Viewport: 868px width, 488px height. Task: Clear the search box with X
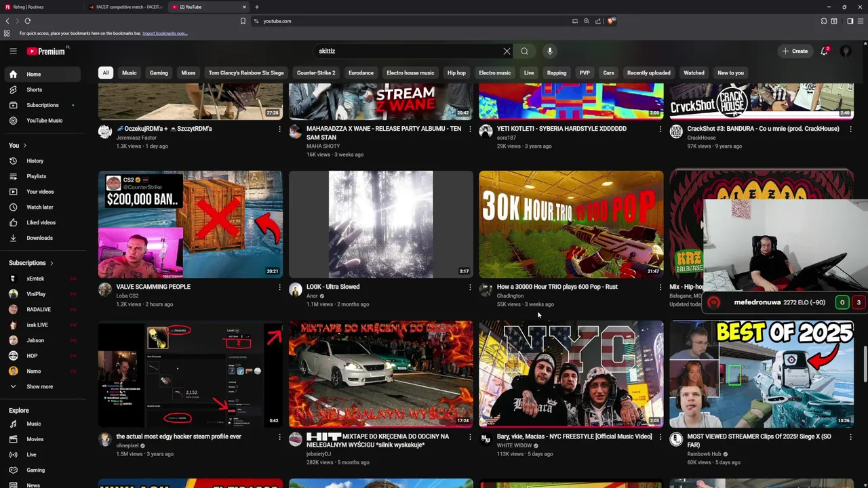pos(507,51)
